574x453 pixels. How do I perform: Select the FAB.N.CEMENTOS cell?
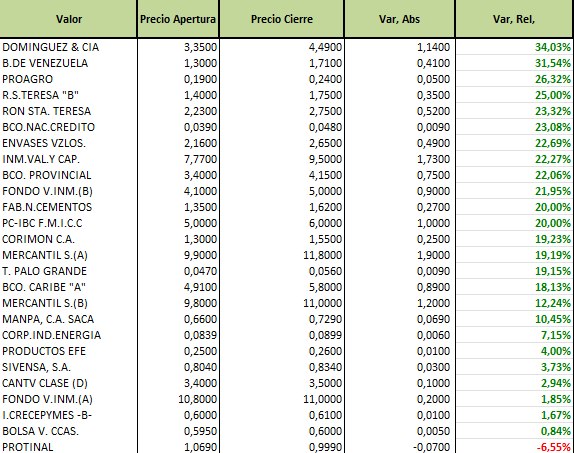tap(68, 207)
